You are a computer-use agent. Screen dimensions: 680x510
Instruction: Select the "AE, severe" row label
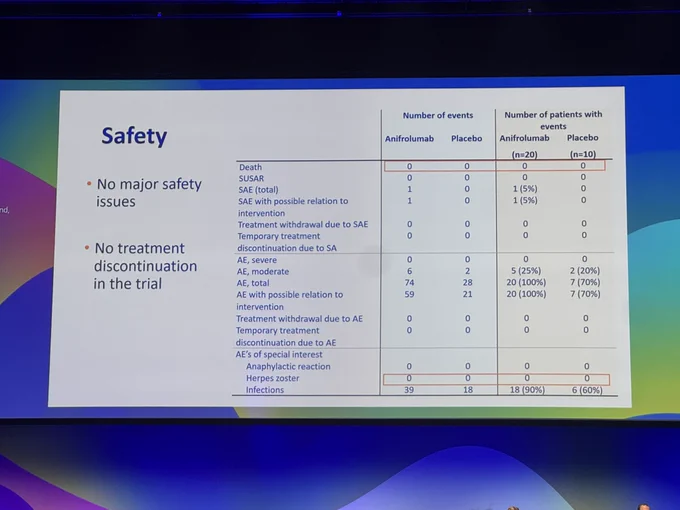(257, 260)
